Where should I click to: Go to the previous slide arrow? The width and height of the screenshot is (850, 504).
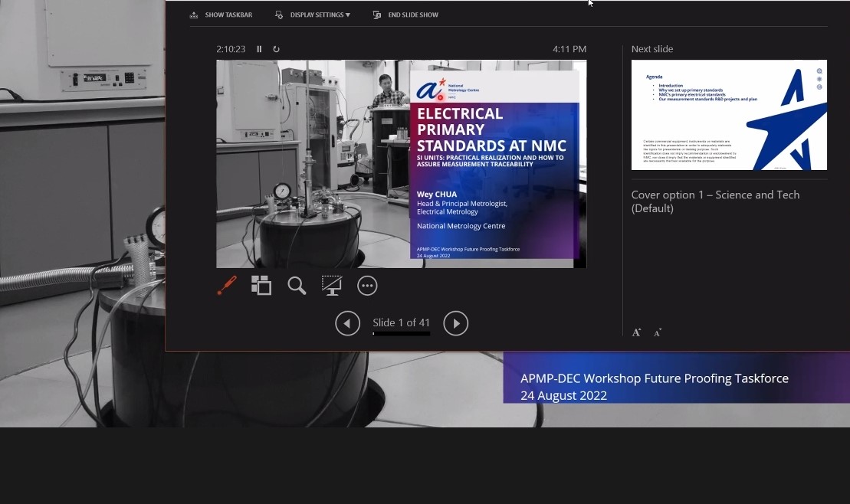[347, 323]
